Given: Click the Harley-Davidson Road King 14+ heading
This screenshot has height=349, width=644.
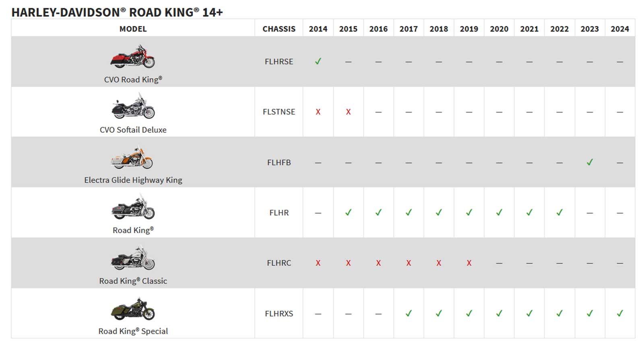Looking at the screenshot, I should (x=117, y=12).
